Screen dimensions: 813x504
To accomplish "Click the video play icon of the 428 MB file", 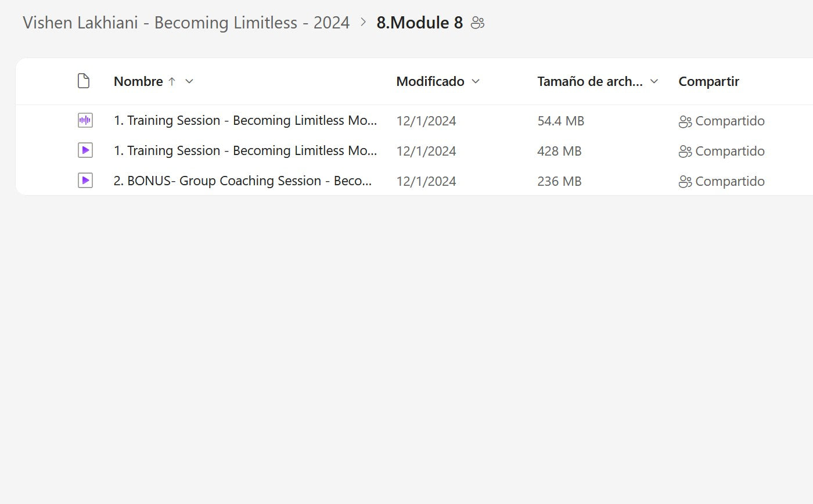I will [85, 151].
